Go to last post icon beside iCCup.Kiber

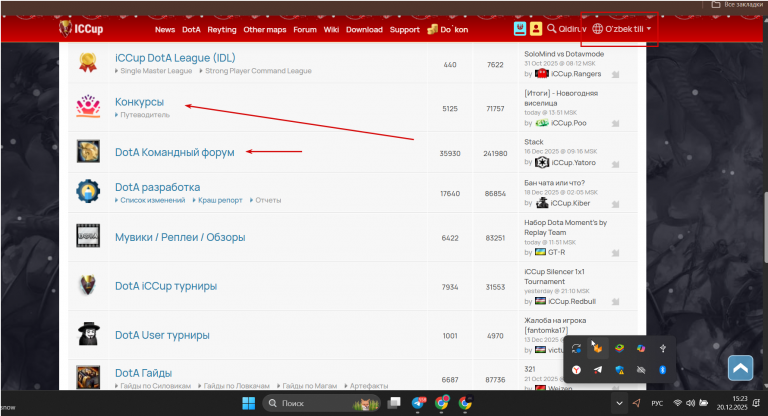[x=616, y=204]
